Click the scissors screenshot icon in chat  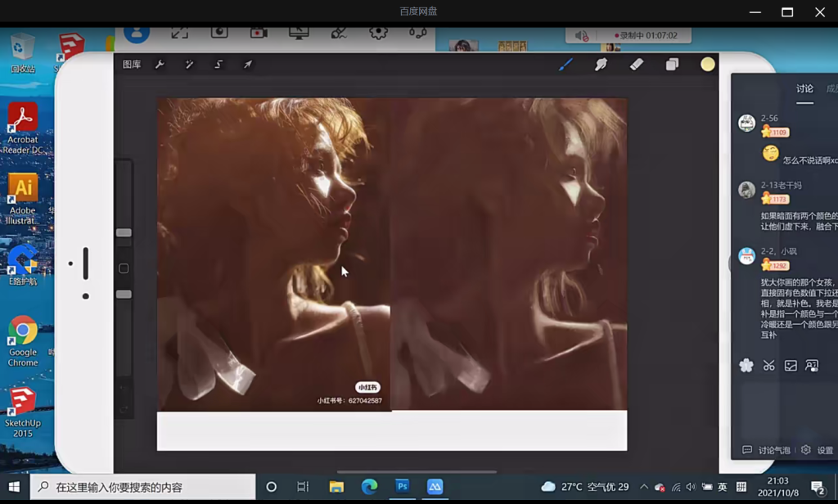point(768,366)
